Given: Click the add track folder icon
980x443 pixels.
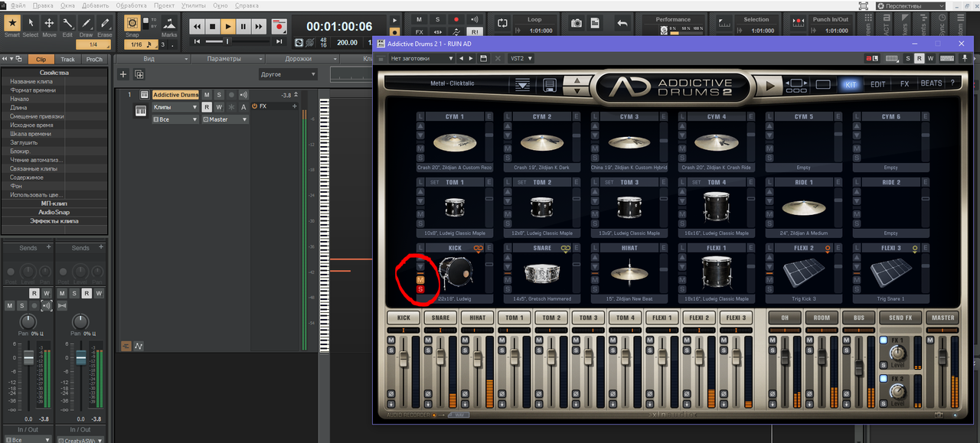Looking at the screenshot, I should pos(139,74).
